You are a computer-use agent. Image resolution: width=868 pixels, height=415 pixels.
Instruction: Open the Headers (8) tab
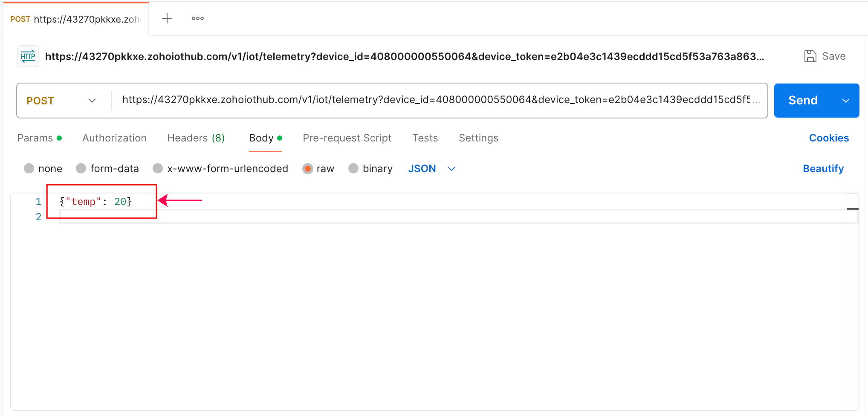(196, 138)
